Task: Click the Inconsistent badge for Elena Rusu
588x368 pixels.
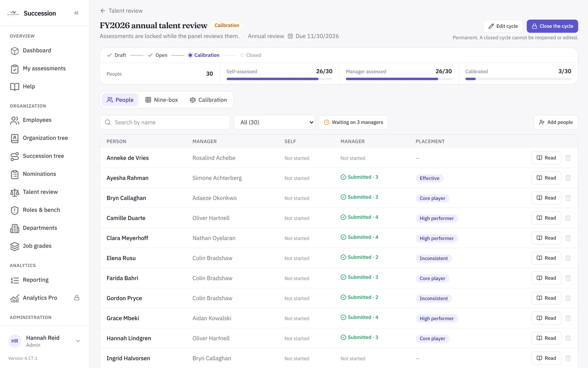Action: tap(434, 258)
